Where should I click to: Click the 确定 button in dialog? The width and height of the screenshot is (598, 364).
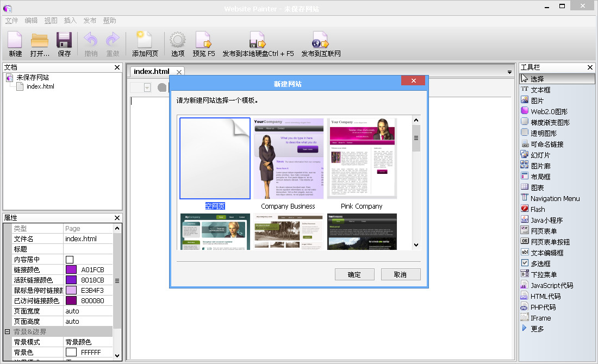tap(354, 274)
